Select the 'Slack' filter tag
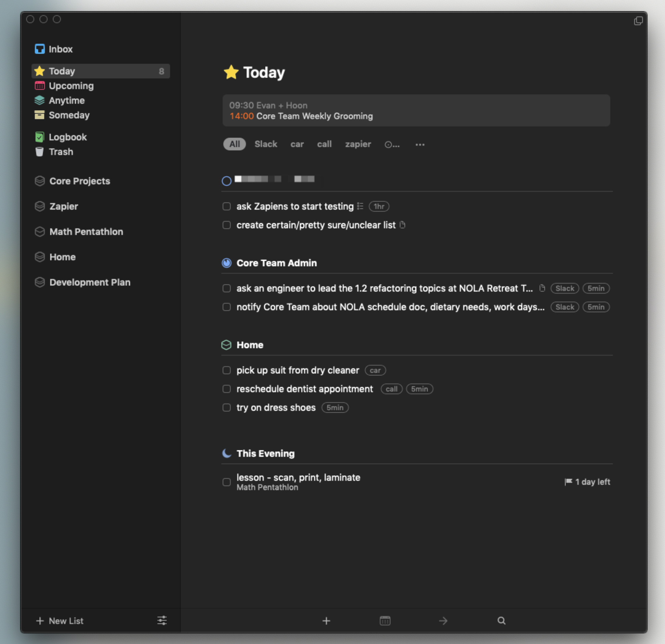 [x=266, y=144]
